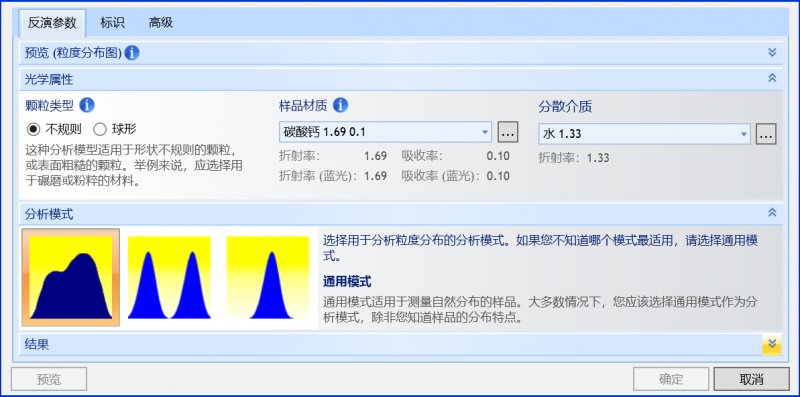Image resolution: width=800 pixels, height=397 pixels.
Task: Click the 通用模式 heading text
Action: (347, 281)
